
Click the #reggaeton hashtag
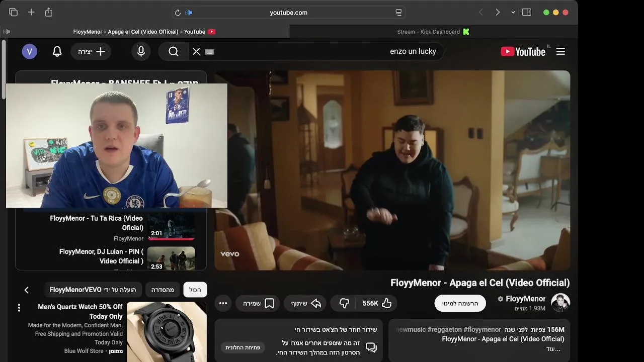click(444, 329)
